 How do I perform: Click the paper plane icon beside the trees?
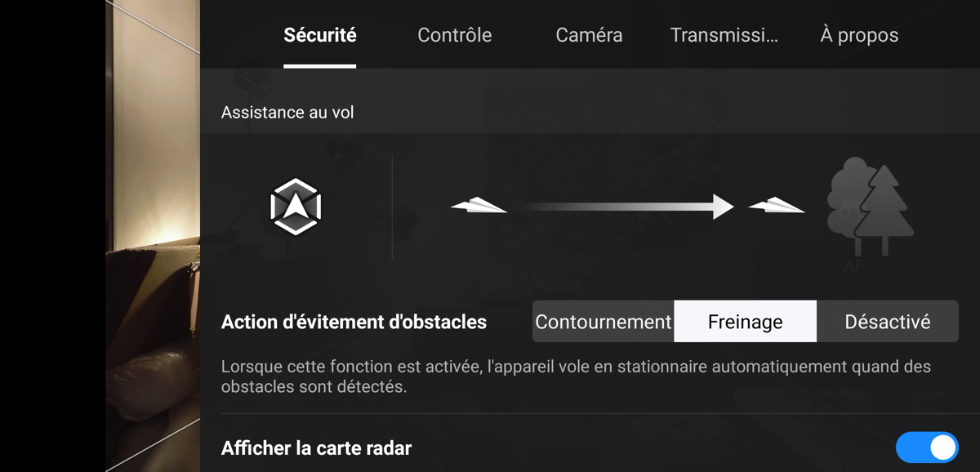pyautogui.click(x=777, y=206)
